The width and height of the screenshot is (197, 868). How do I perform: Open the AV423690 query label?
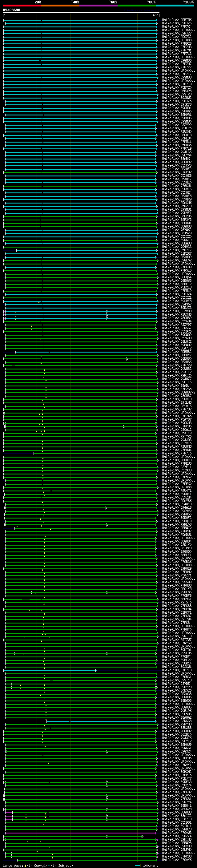11,10
